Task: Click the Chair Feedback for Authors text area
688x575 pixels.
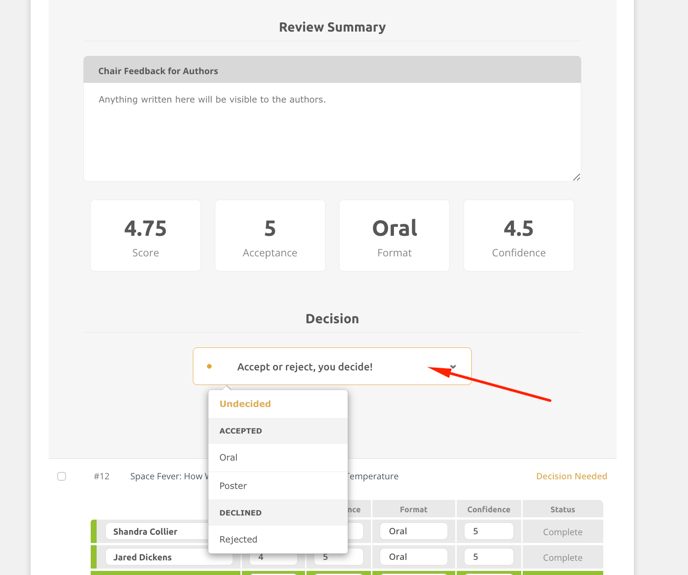Action: [331, 131]
